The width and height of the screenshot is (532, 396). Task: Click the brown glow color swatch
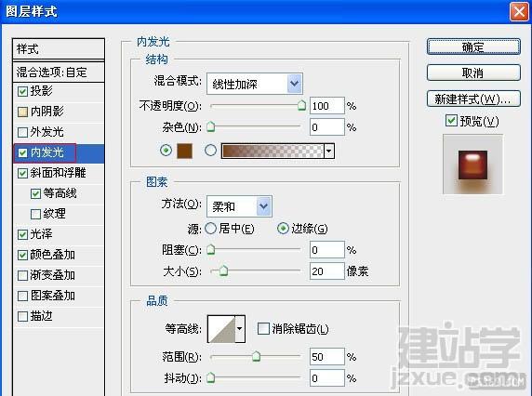(184, 151)
